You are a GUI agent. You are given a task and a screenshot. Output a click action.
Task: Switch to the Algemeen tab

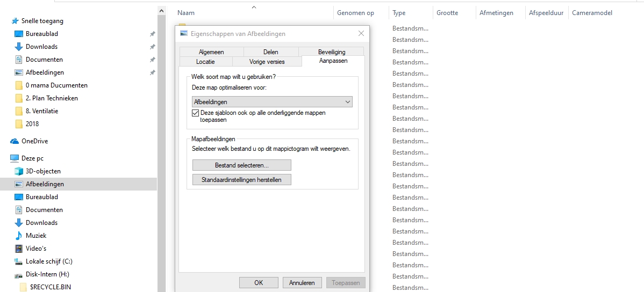coord(211,52)
